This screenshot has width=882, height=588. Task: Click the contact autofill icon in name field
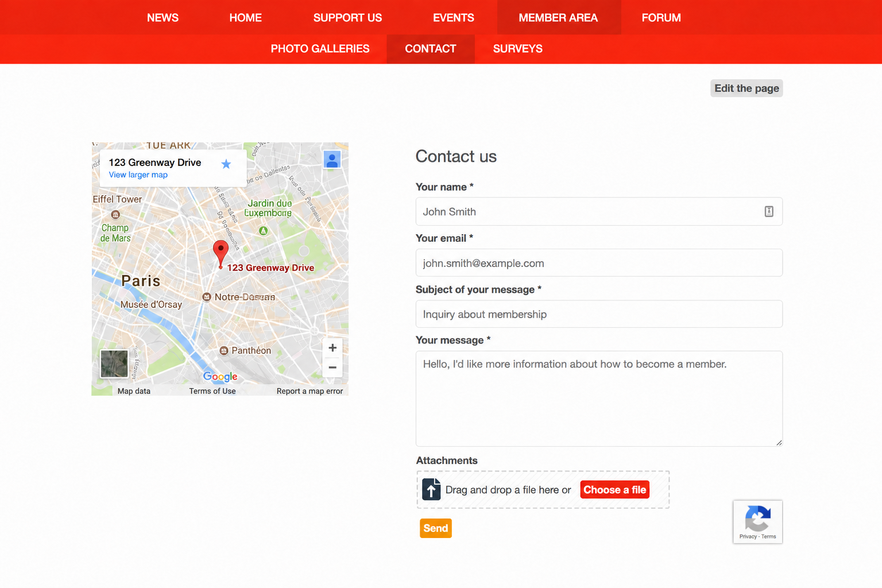coord(769,211)
